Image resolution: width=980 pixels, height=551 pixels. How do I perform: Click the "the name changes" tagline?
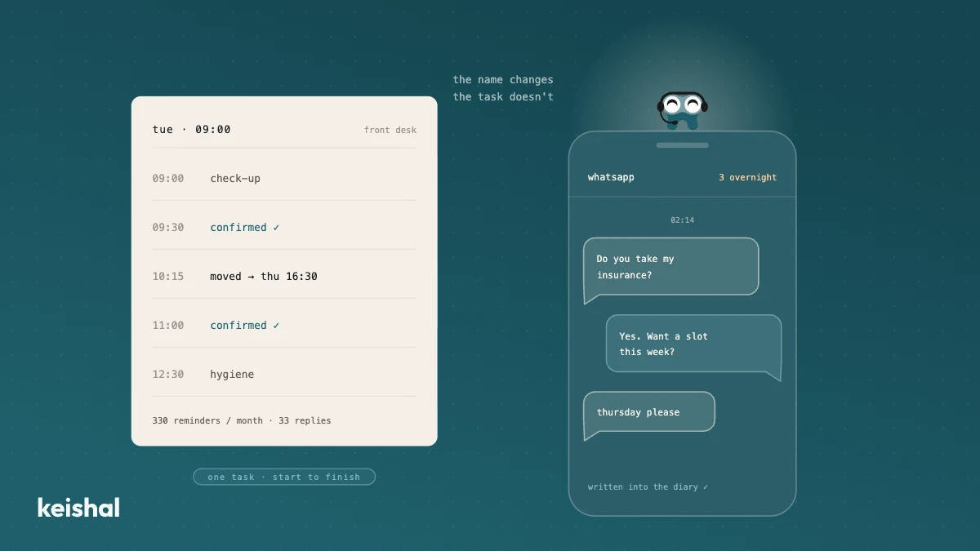pos(503,79)
